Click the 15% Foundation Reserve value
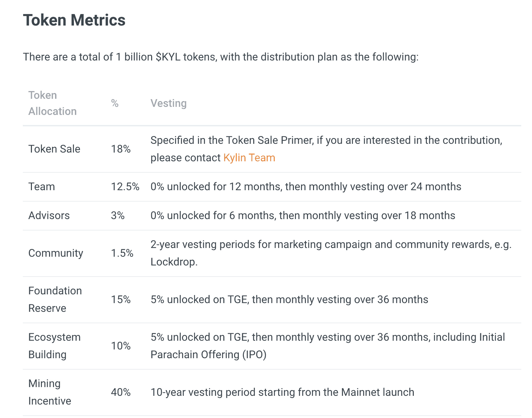The height and width of the screenshot is (418, 532). click(121, 299)
